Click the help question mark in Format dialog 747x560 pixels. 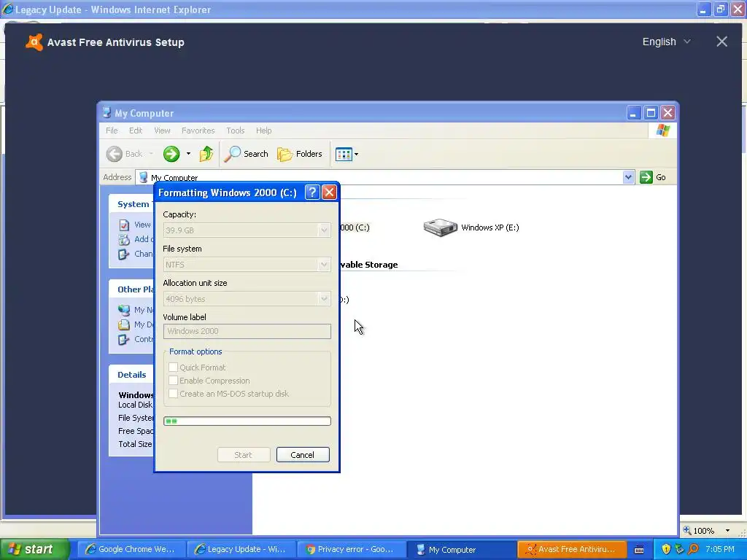[312, 192]
